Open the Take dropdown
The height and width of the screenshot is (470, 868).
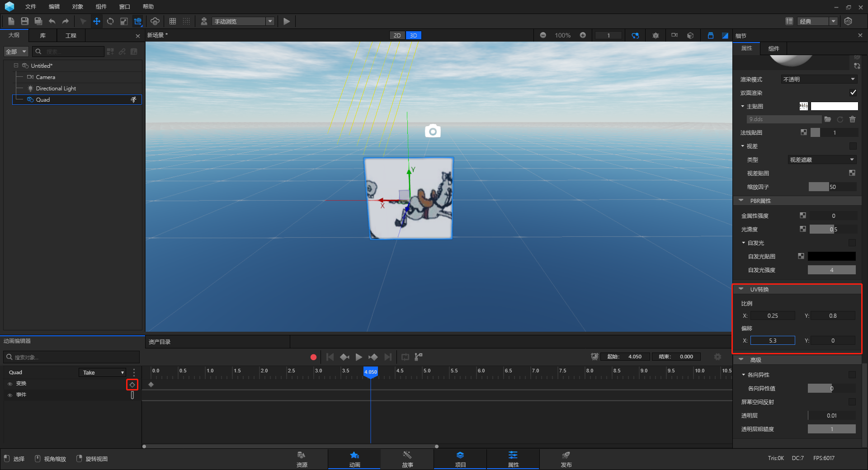[102, 372]
